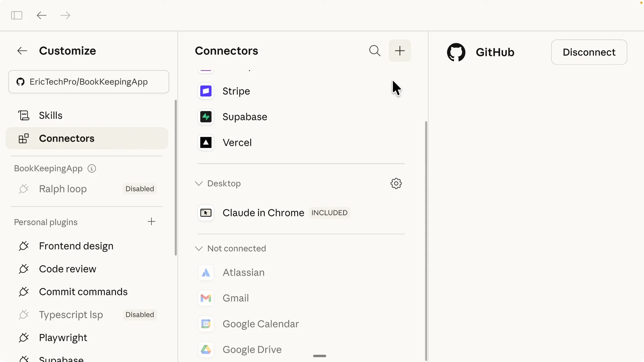Select the Stripe connector
The image size is (644, 362).
point(301,91)
